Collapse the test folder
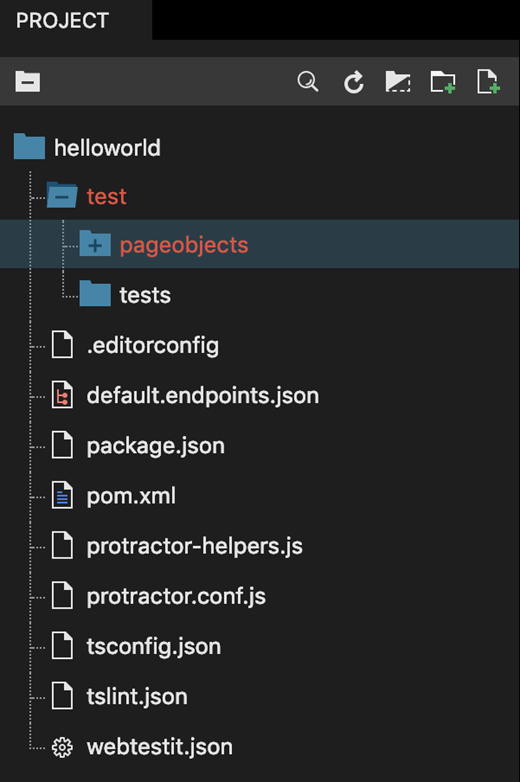Image resolution: width=520 pixels, height=782 pixels. [x=62, y=196]
